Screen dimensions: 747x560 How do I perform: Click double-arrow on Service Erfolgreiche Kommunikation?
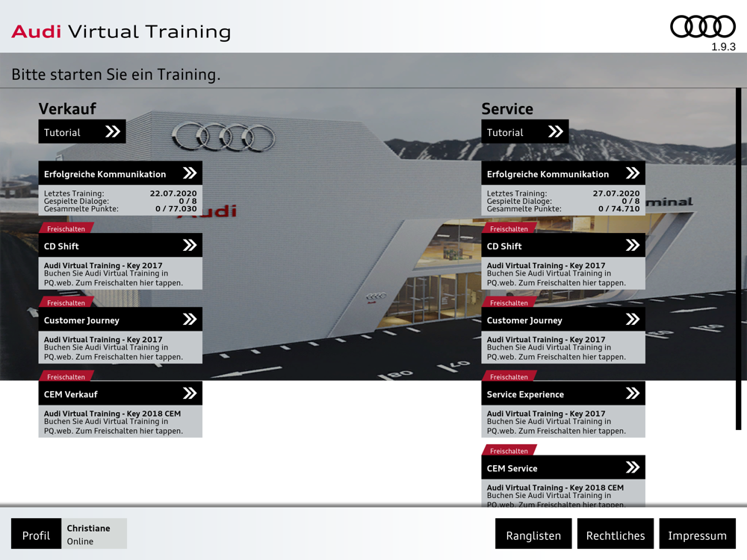pyautogui.click(x=633, y=173)
